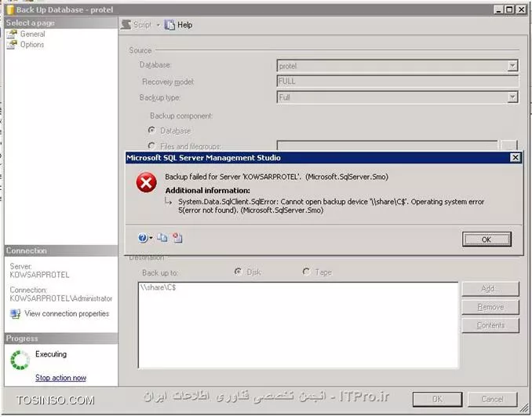Maximize the Back Up Database window

click(509, 9)
